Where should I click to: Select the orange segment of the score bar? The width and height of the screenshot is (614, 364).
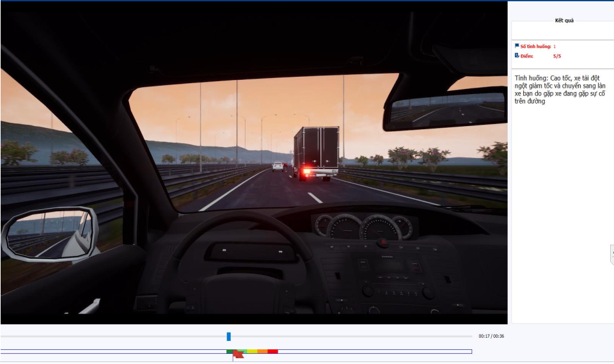pyautogui.click(x=262, y=351)
